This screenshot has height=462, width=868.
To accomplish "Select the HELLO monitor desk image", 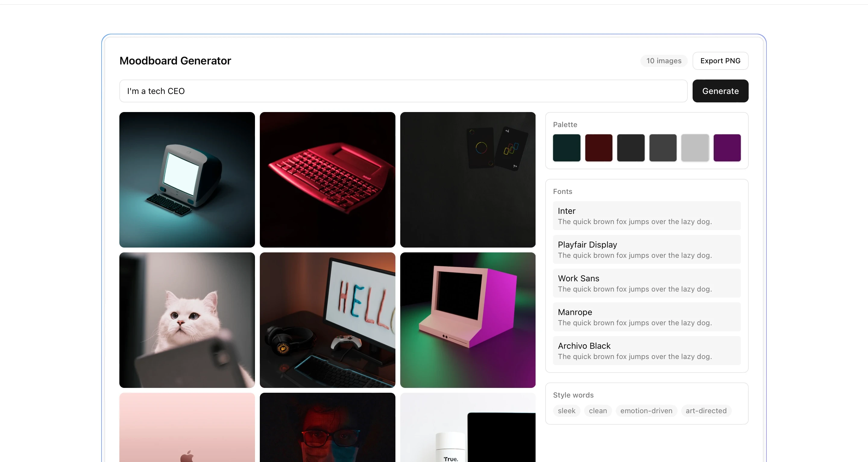I will tap(327, 320).
